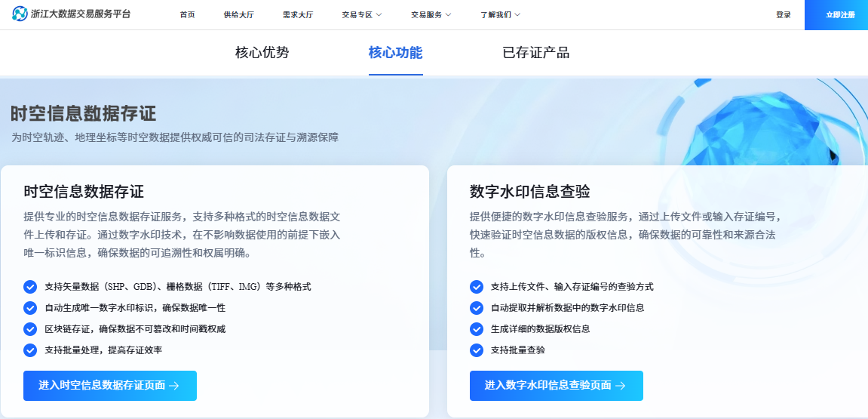Switch to the 核心优势 tab

click(262, 53)
